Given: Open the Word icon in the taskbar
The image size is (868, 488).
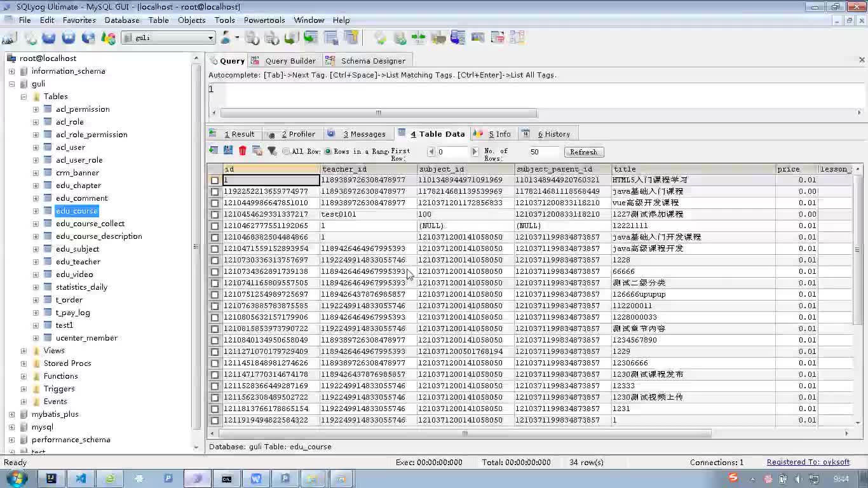Looking at the screenshot, I should click(256, 478).
